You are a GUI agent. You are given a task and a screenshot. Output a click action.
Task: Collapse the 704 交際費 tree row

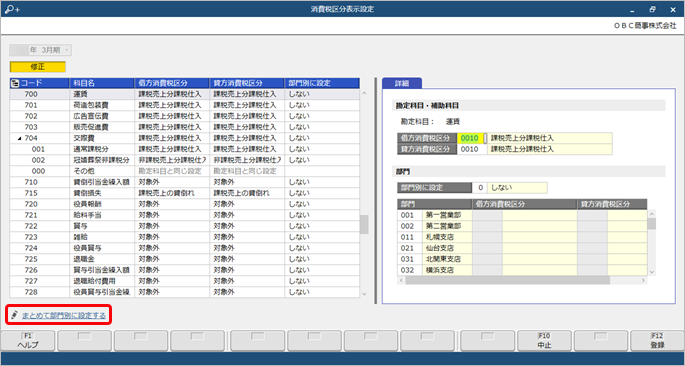[19, 138]
